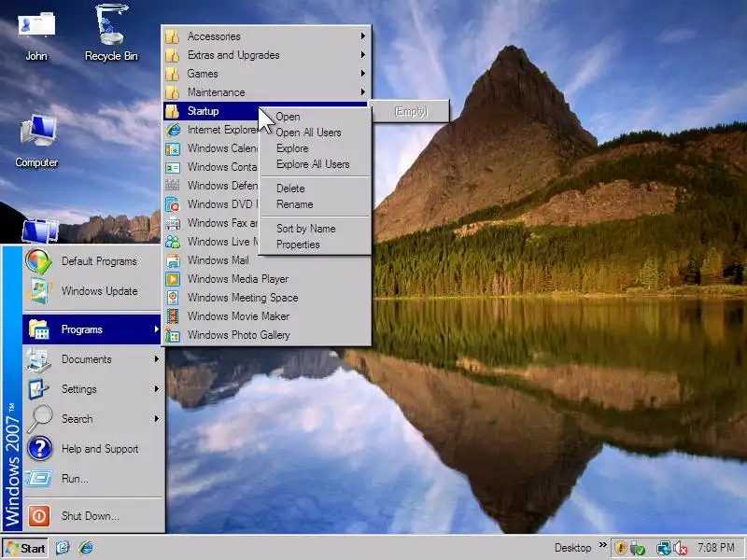Click the Run icon in Start menu
Viewport: 747px width, 560px height.
(x=38, y=478)
